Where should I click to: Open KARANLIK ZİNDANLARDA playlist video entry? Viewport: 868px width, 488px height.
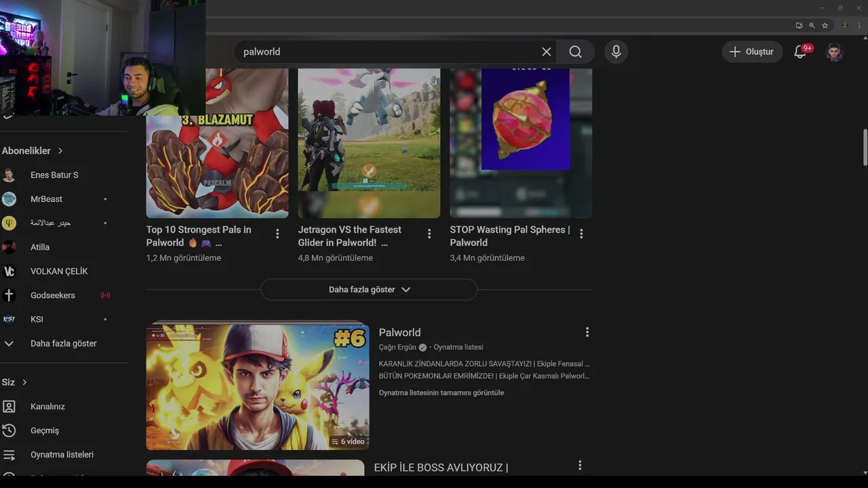pos(484,364)
